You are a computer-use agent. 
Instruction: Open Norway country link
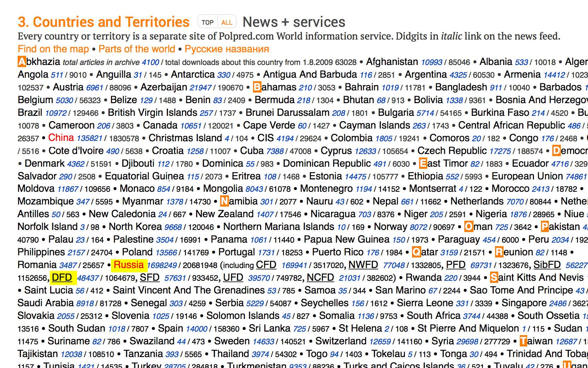pyautogui.click(x=390, y=227)
